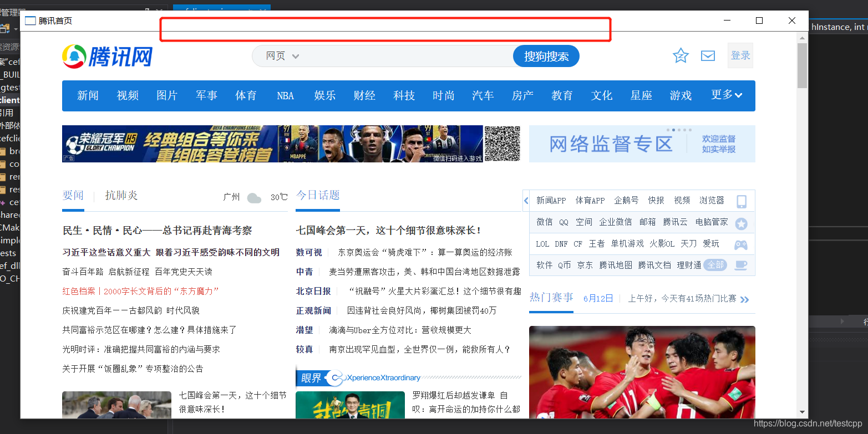Open the 教育 navigation tab
Image resolution: width=868 pixels, height=434 pixels.
(x=562, y=95)
